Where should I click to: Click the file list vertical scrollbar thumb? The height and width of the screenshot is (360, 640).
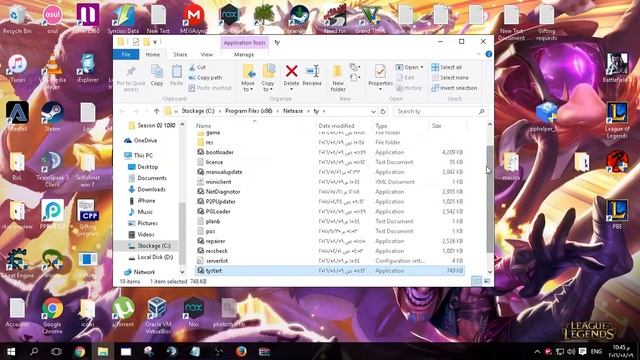(x=490, y=199)
